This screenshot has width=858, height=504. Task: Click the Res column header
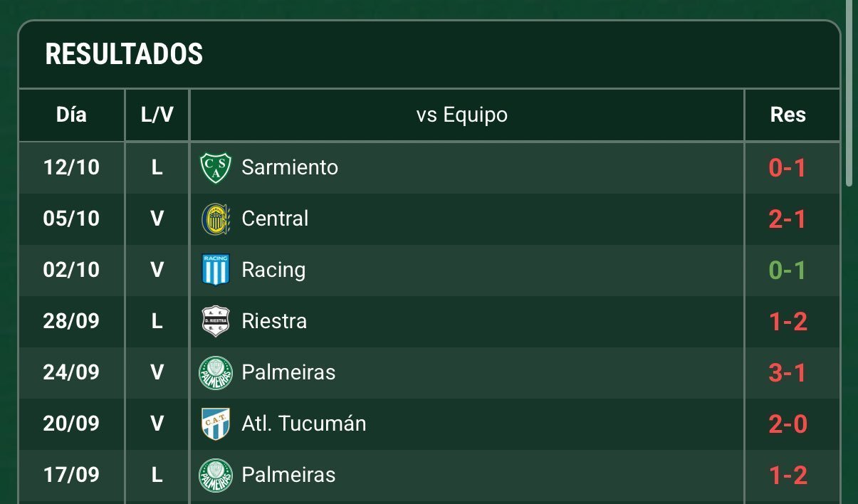pos(788,115)
